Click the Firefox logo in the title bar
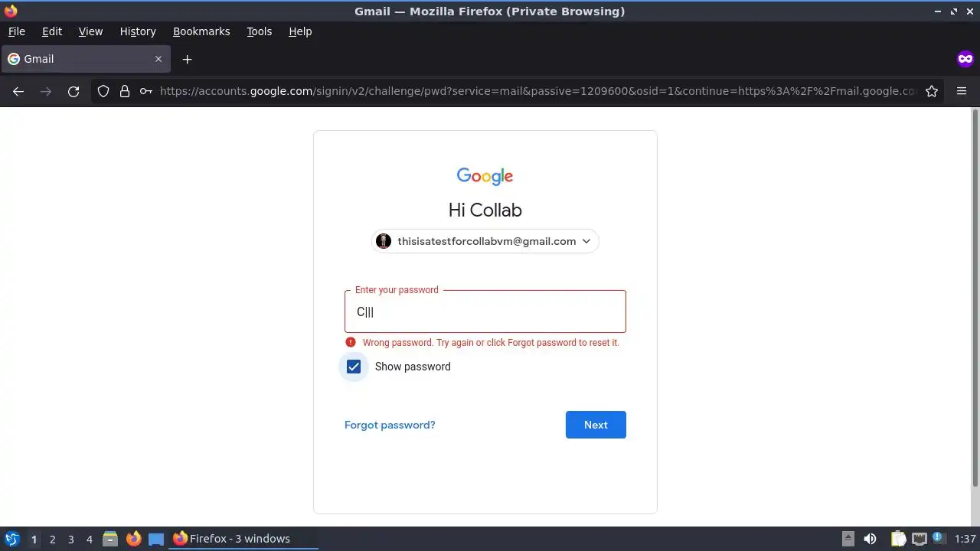 [11, 11]
